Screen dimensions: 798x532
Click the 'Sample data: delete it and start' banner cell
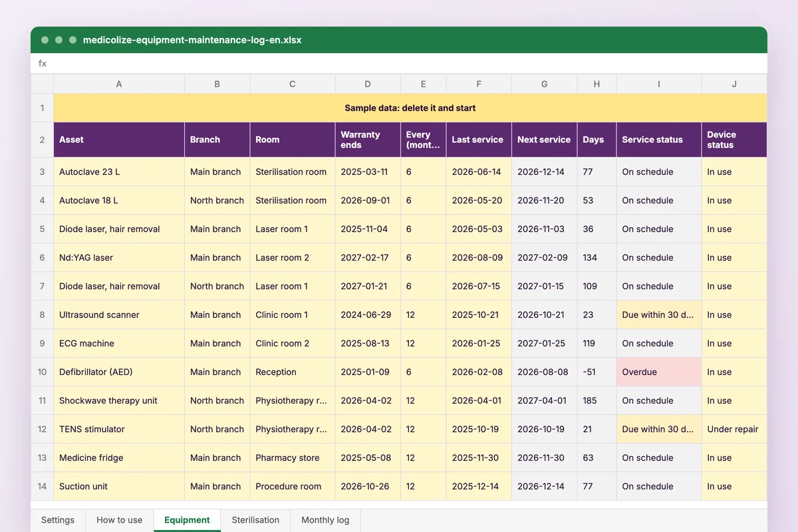[410, 108]
